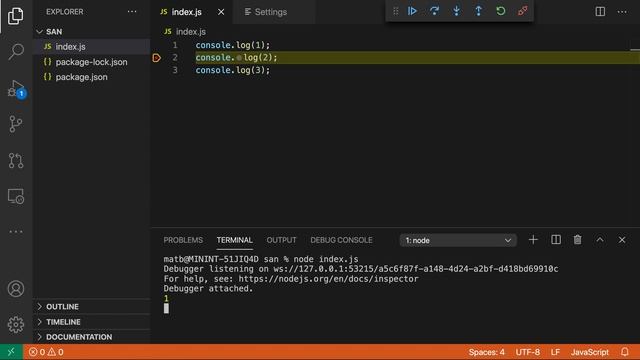
Task: Open the 1: node terminal dropdown
Action: tap(458, 240)
